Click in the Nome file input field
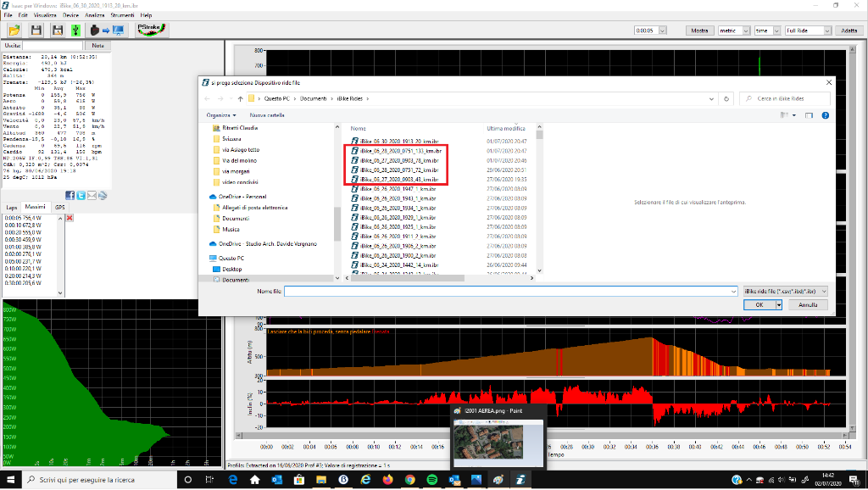The height and width of the screenshot is (490, 868). coord(509,291)
